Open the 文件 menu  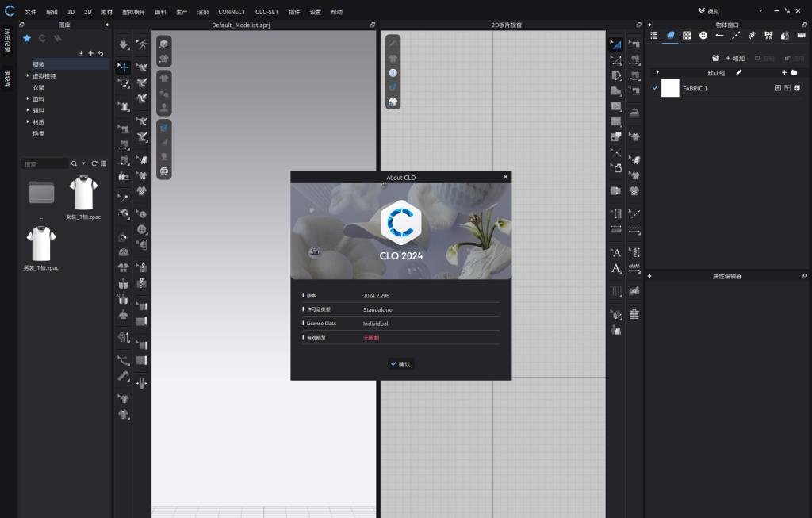31,12
